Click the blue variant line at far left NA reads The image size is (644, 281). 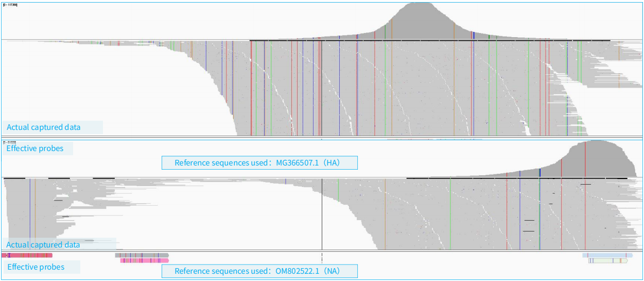(30, 206)
